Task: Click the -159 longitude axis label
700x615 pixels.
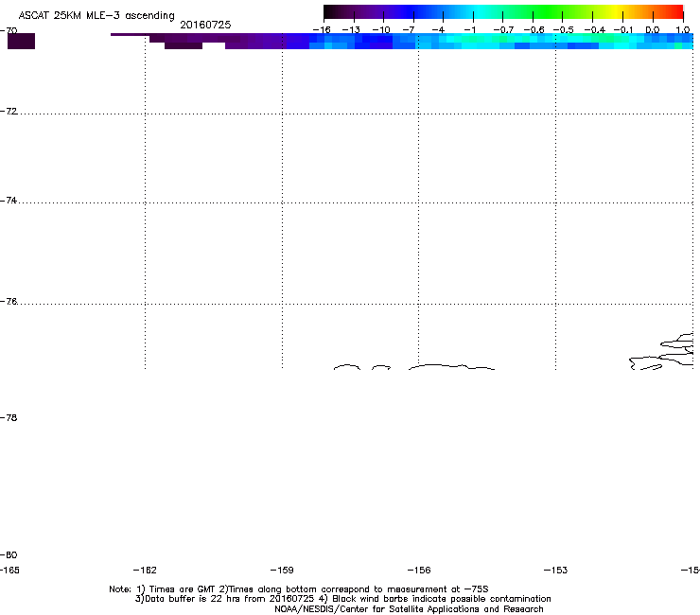Action: coord(282,570)
